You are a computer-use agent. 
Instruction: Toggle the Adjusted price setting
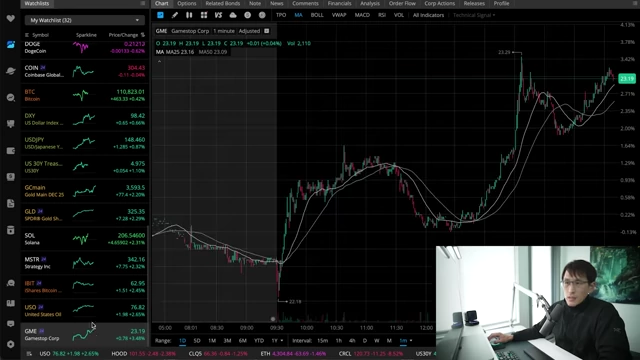point(249,31)
